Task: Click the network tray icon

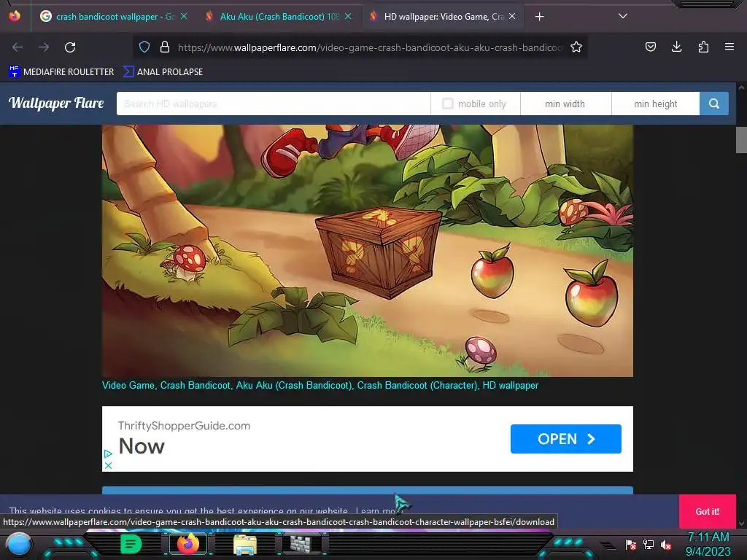Action: [x=649, y=545]
